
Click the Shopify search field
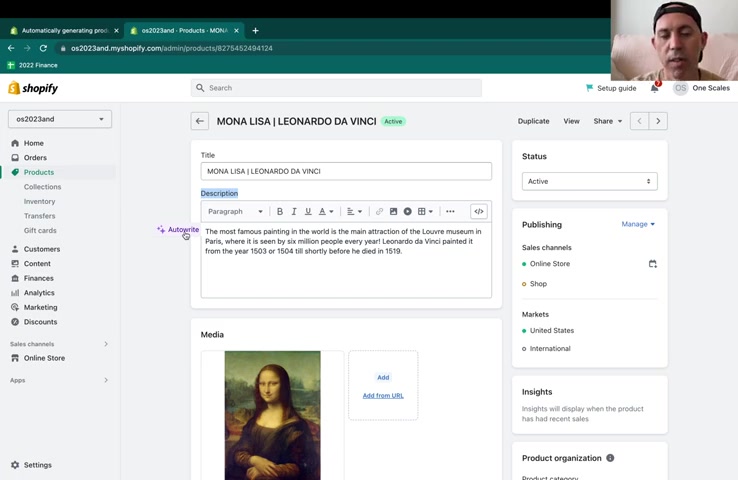(336, 88)
